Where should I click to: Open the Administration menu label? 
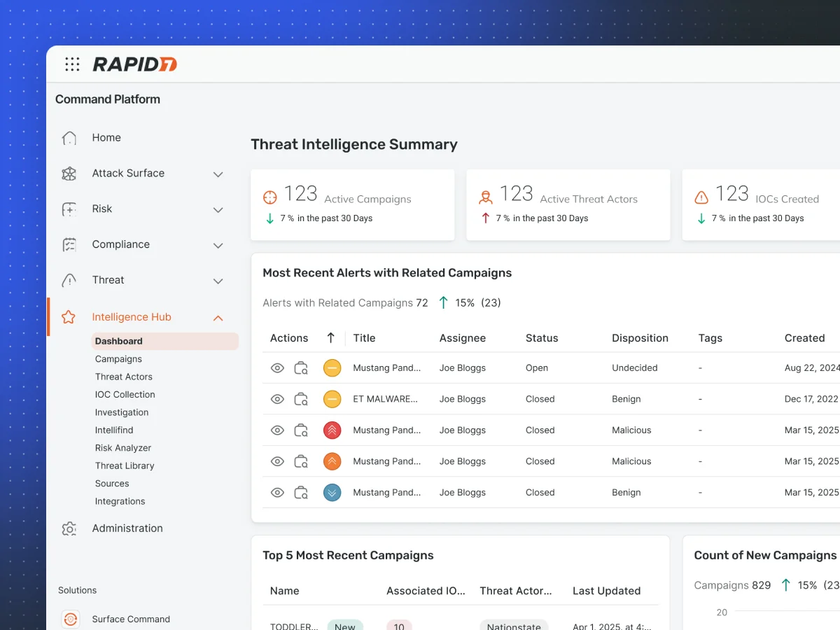(127, 528)
